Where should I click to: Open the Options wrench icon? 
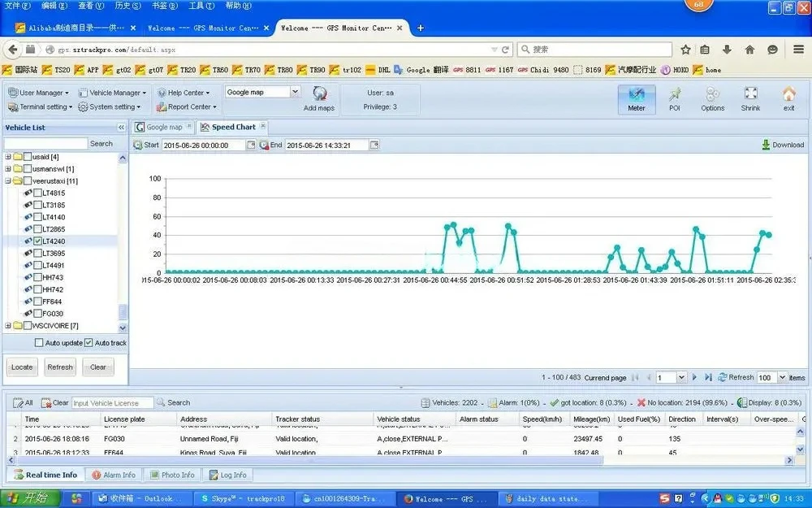pyautogui.click(x=712, y=98)
